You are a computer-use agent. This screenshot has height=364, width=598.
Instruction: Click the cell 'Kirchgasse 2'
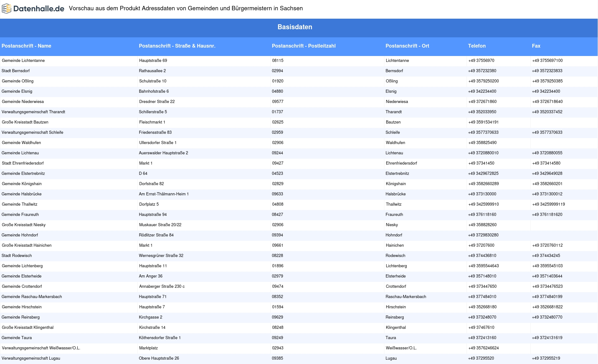tap(150, 317)
